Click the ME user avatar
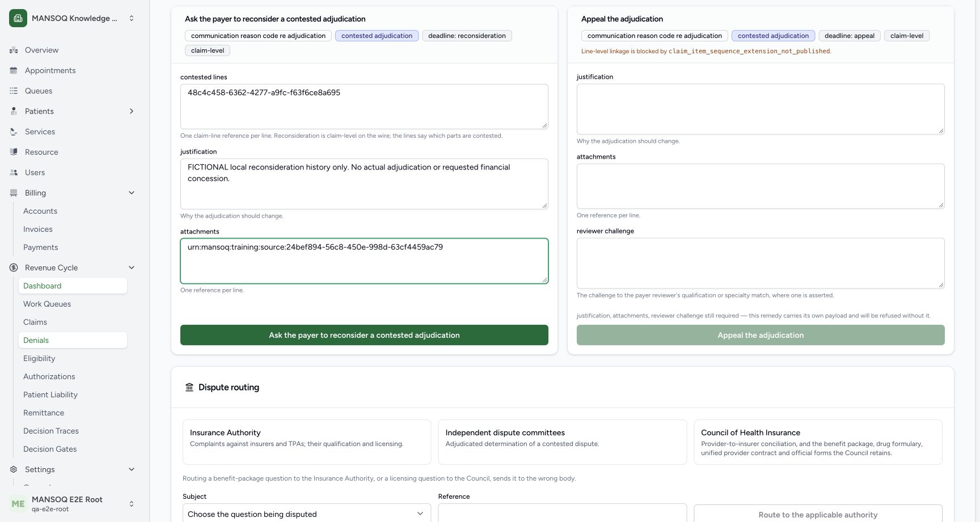The image size is (980, 522). [18, 504]
